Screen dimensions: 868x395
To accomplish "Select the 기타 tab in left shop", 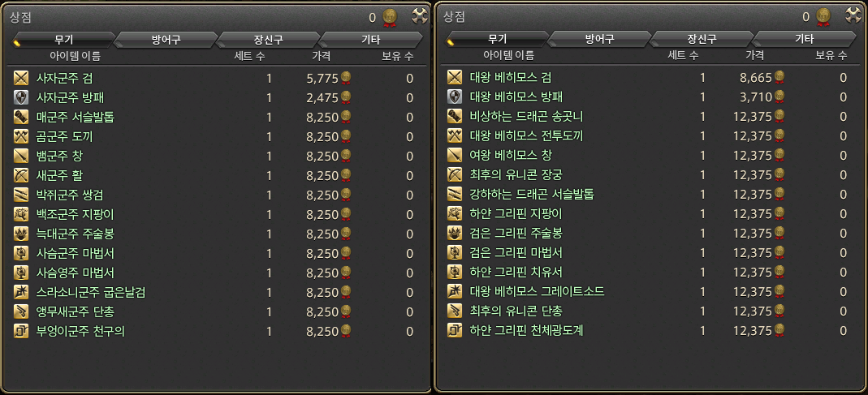I will click(371, 39).
